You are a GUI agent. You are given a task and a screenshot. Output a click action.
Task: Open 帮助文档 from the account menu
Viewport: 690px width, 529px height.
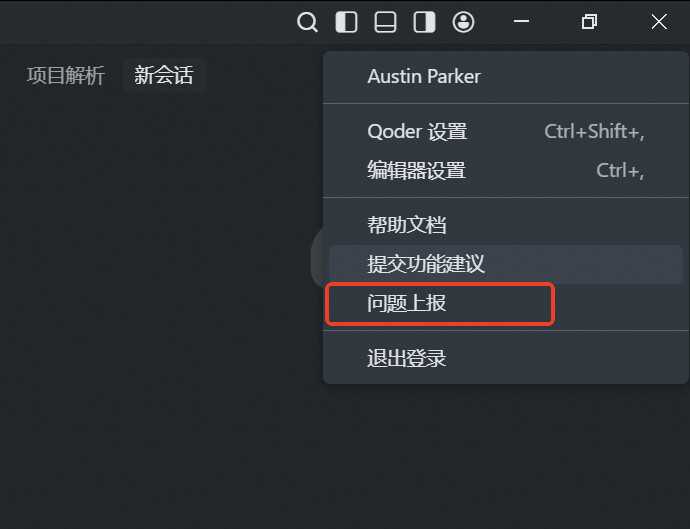(x=406, y=225)
